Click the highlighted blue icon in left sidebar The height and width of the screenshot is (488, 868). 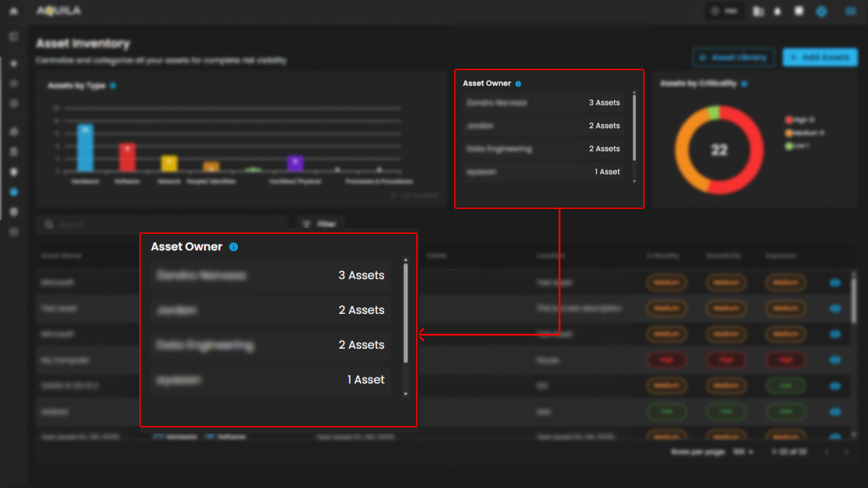14,192
